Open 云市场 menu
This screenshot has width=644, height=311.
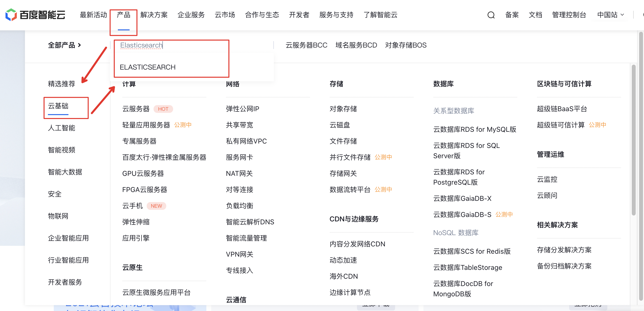coord(225,15)
